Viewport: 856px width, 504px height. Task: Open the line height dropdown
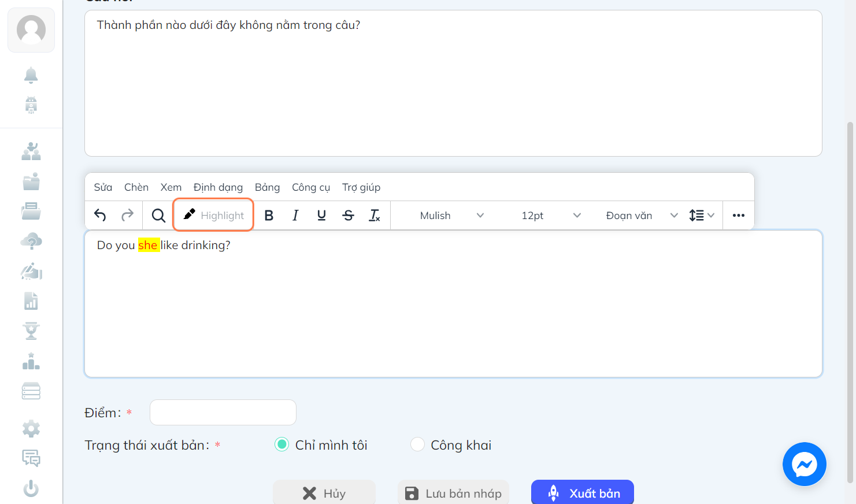click(702, 216)
